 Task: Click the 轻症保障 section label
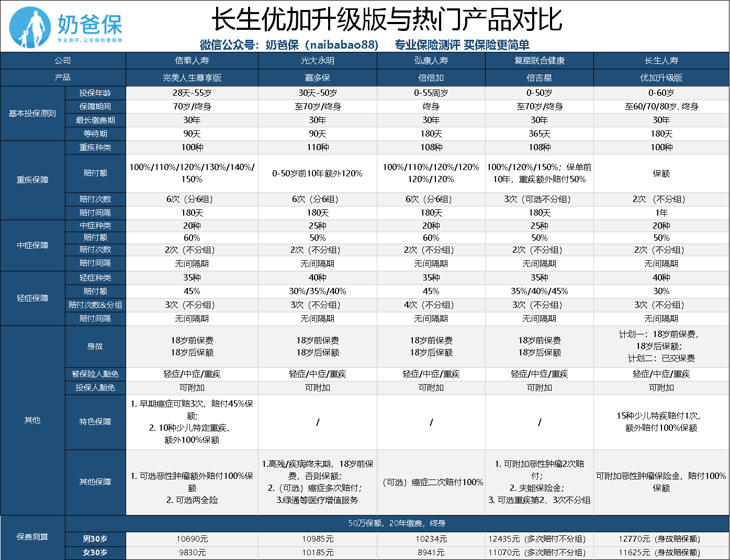pos(32,298)
